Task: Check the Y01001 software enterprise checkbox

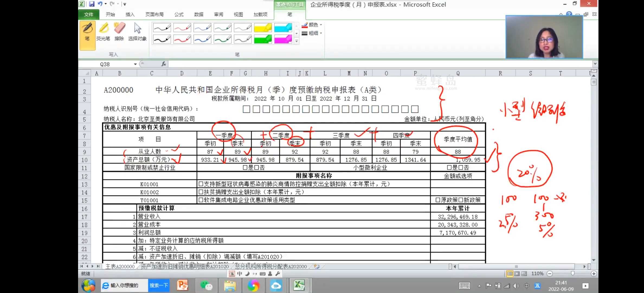Action: (x=201, y=200)
